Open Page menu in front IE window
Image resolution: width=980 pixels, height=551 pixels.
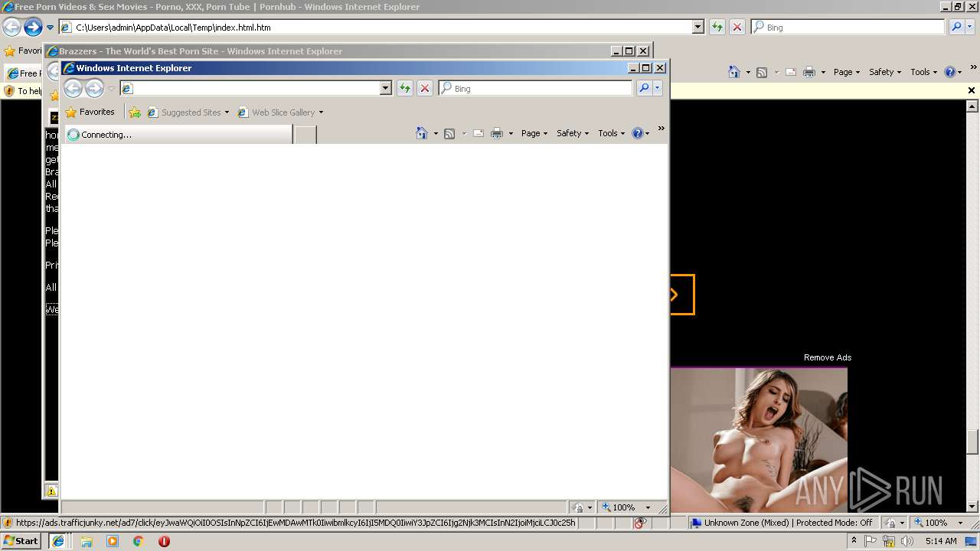tap(534, 133)
